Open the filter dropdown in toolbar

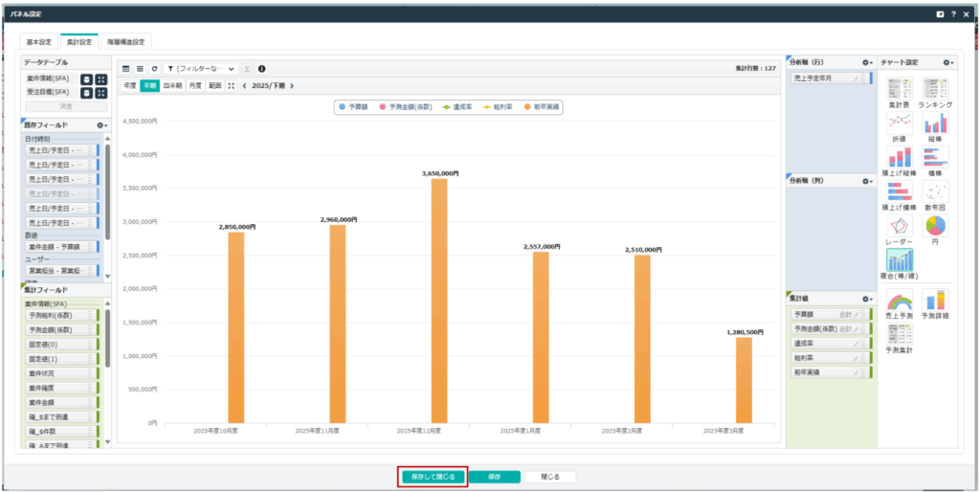click(x=199, y=69)
